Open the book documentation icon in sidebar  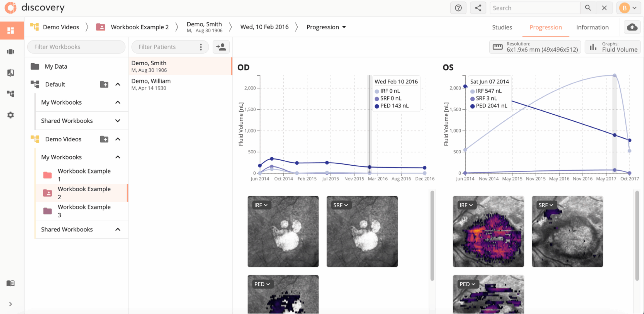click(x=10, y=283)
